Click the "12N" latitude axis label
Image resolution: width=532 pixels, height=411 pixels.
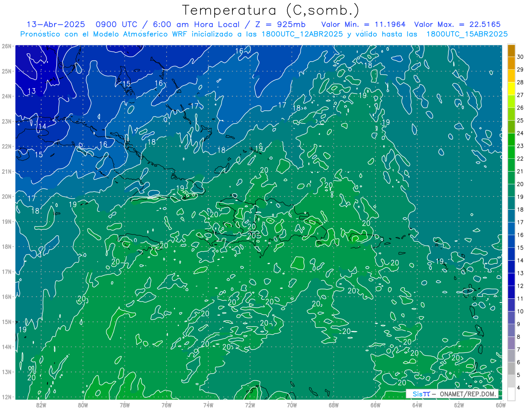[x=6, y=397]
